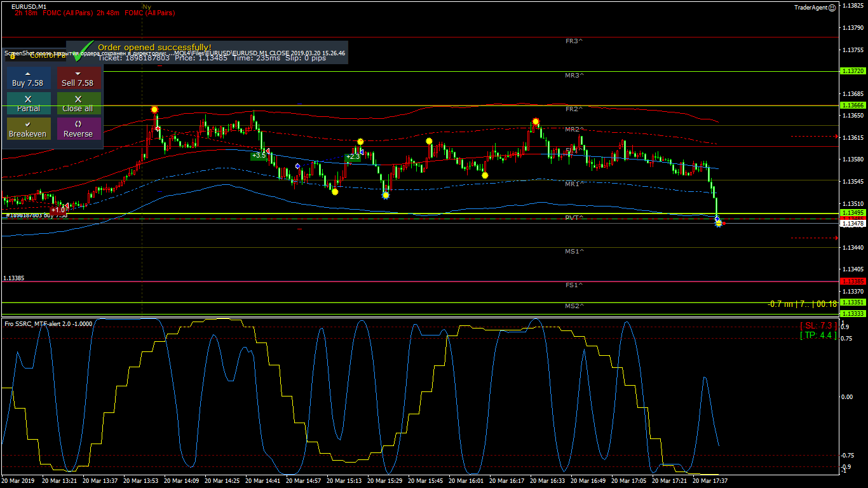Select the #1898187803 buy 7.58 order line label
The image size is (868, 488).
click(x=37, y=215)
